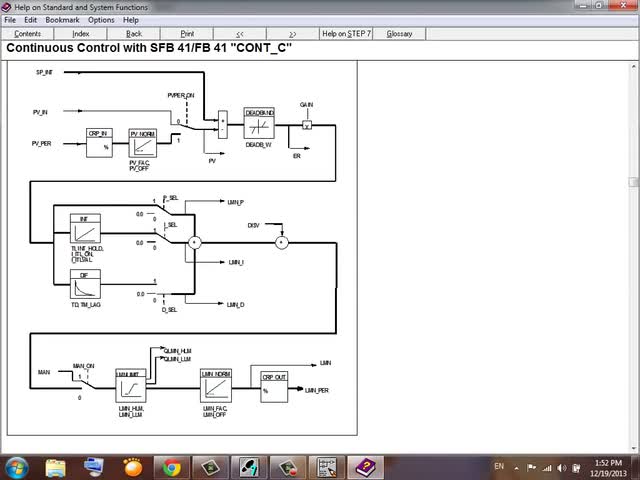This screenshot has width=640, height=480.
Task: Open the computer monitor taskbar icon
Action: (93, 468)
